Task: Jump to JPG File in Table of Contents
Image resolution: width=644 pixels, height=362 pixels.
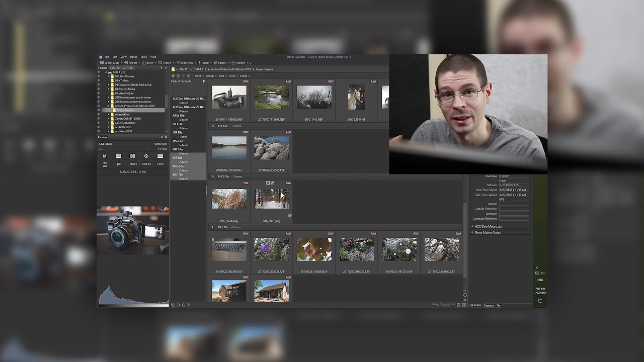Action: [178, 141]
